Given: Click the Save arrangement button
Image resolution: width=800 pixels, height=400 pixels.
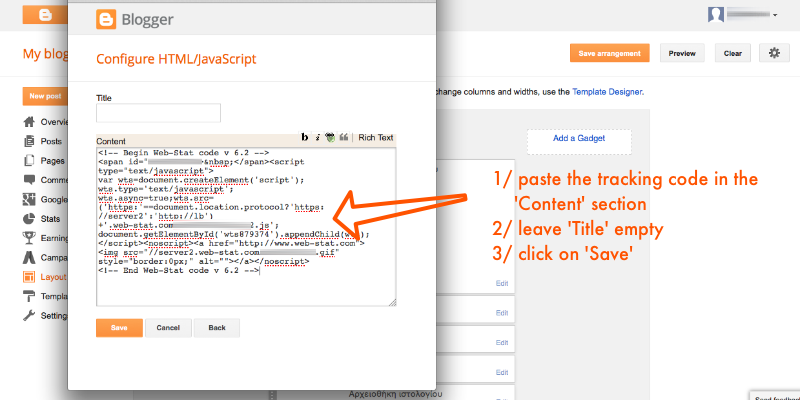Looking at the screenshot, I should point(610,53).
